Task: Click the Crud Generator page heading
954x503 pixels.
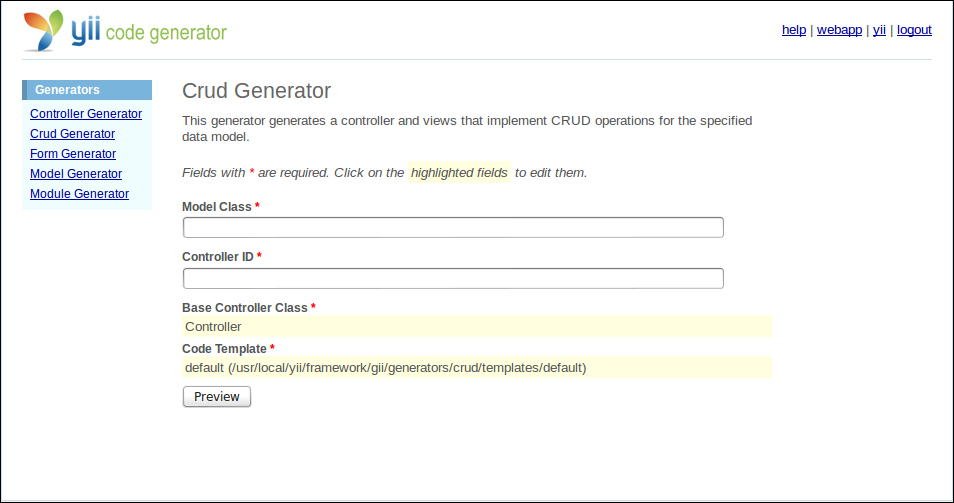Action: [x=256, y=91]
